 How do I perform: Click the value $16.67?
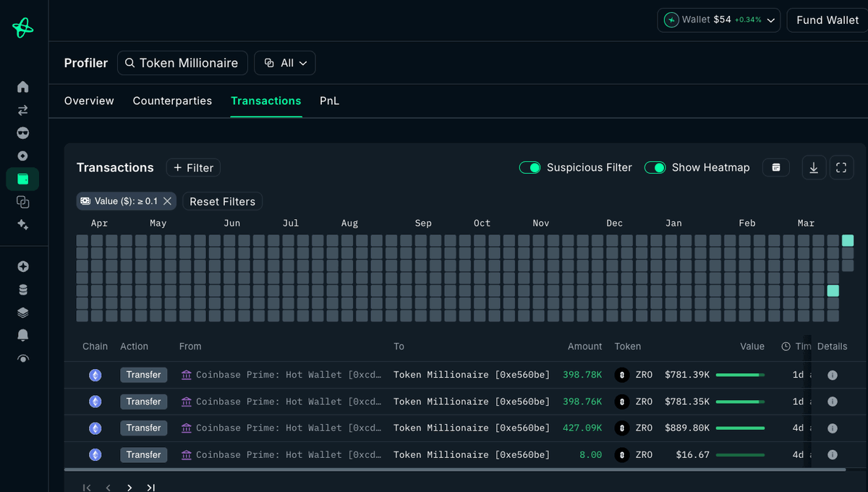692,454
